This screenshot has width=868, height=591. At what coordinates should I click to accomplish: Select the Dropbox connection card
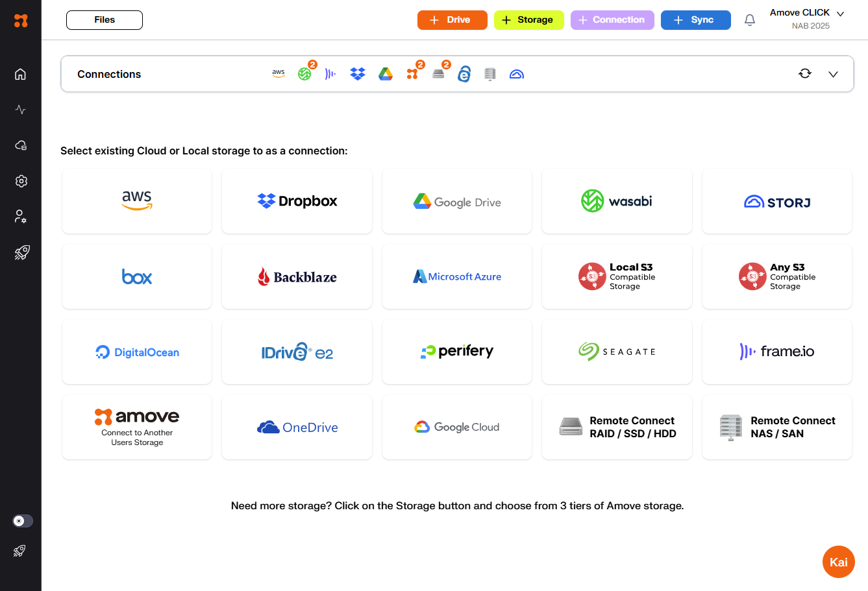(297, 201)
